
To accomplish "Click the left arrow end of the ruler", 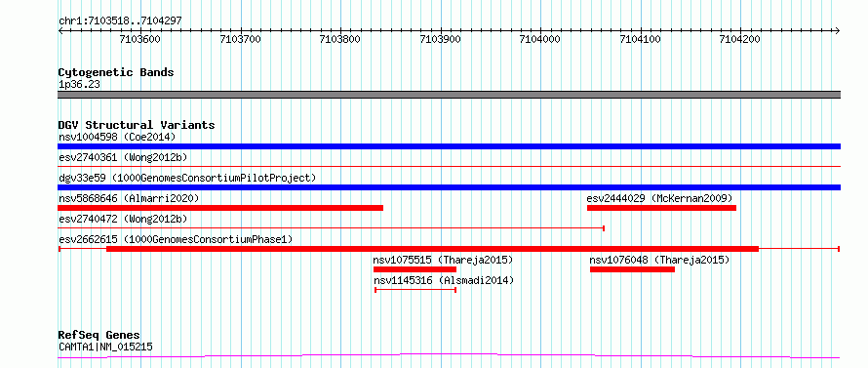I will 60,30.
